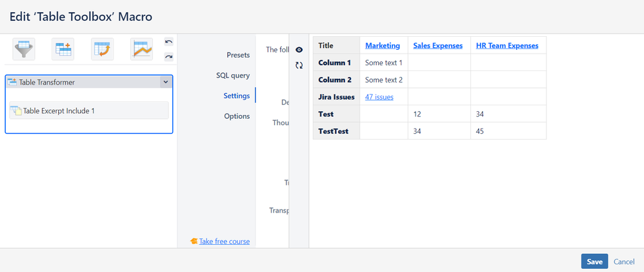The height and width of the screenshot is (272, 644).
Task: Add Chart from Table macro icon
Action: pyautogui.click(x=142, y=49)
